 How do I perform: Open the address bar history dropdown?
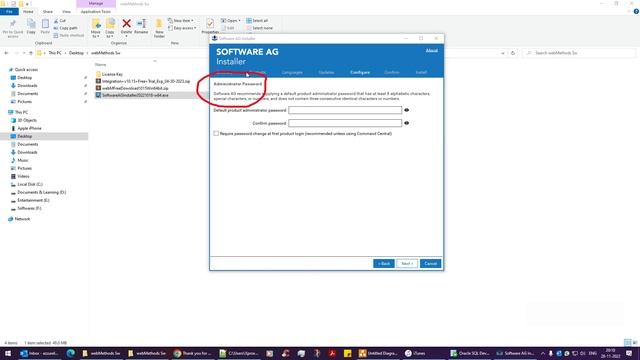click(x=502, y=53)
